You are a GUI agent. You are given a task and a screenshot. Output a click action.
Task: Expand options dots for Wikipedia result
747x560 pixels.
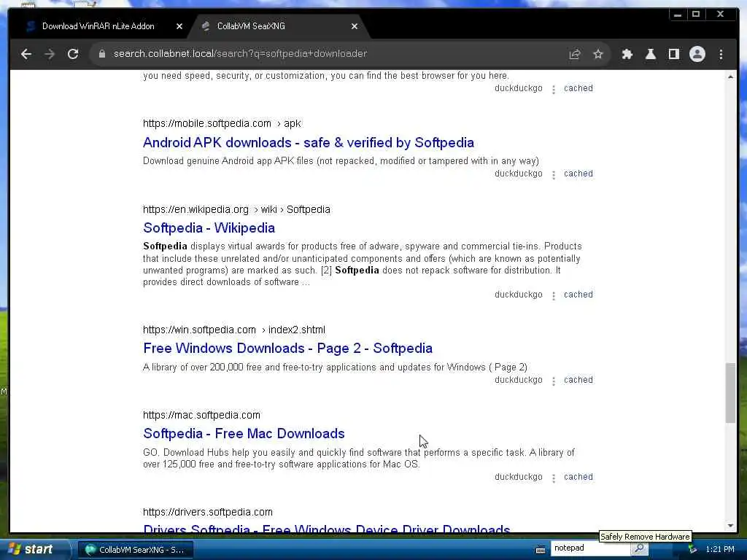(x=553, y=296)
